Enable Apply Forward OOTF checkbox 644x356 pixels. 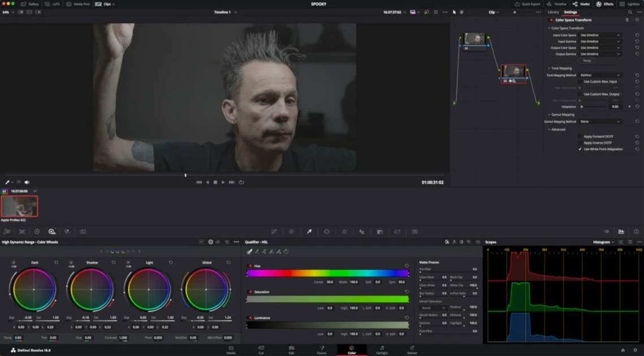[x=580, y=136]
